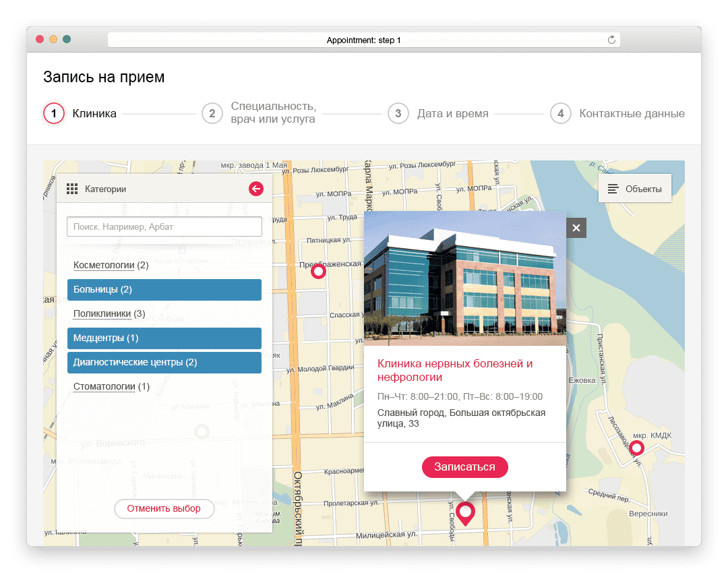
Task: Click the red back arrow in Категории panel
Action: coord(256,189)
